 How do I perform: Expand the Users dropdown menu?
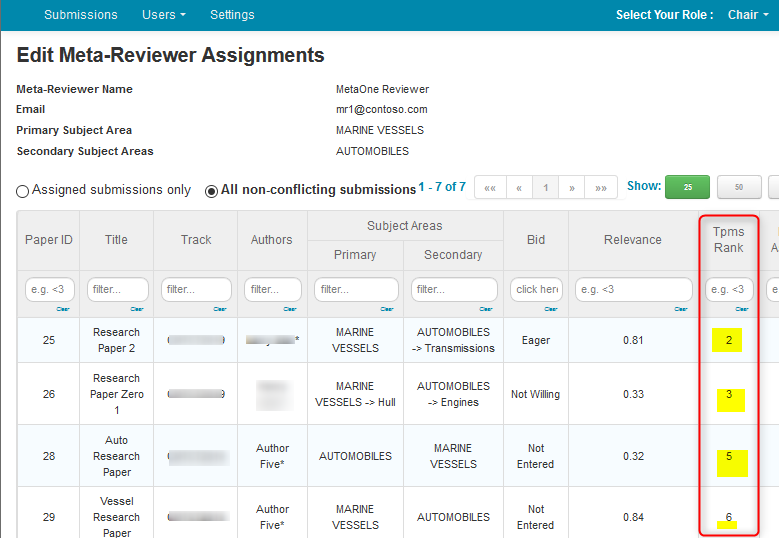163,15
